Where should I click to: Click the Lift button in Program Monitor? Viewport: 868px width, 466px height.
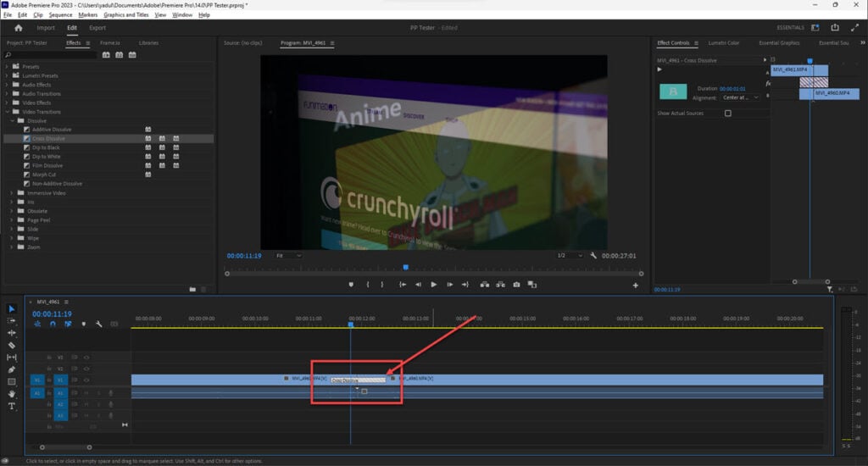(x=484, y=285)
